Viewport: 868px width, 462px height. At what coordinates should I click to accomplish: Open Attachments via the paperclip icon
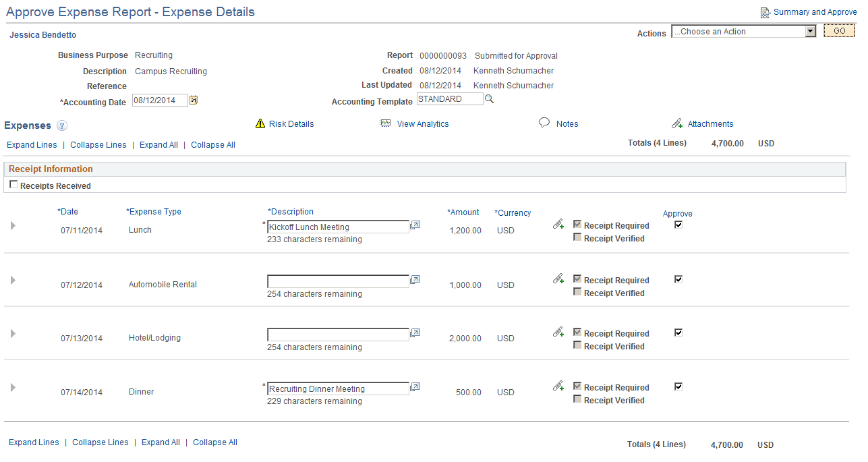[677, 123]
